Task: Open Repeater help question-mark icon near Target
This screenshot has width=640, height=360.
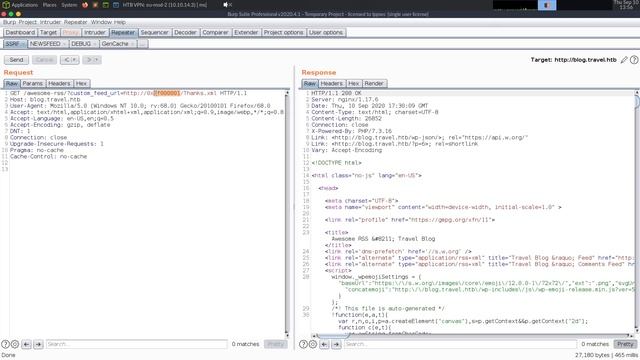Action: pos(634,60)
